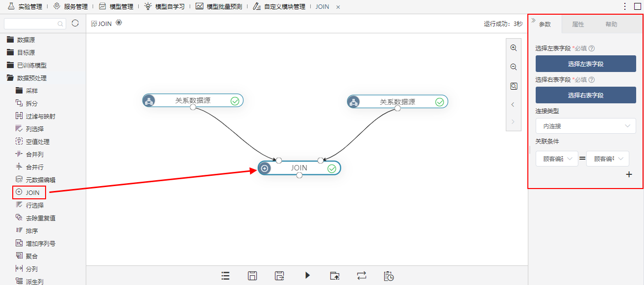The image size is (644, 285).
Task: Collapse the 数据预处理 folder
Action: coord(10,78)
